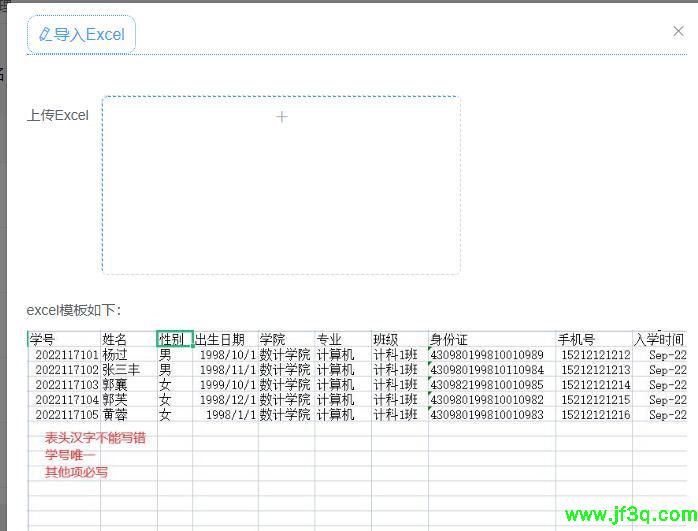Image resolution: width=698 pixels, height=531 pixels.
Task: Click the plus icon in the upload area
Action: [x=282, y=117]
